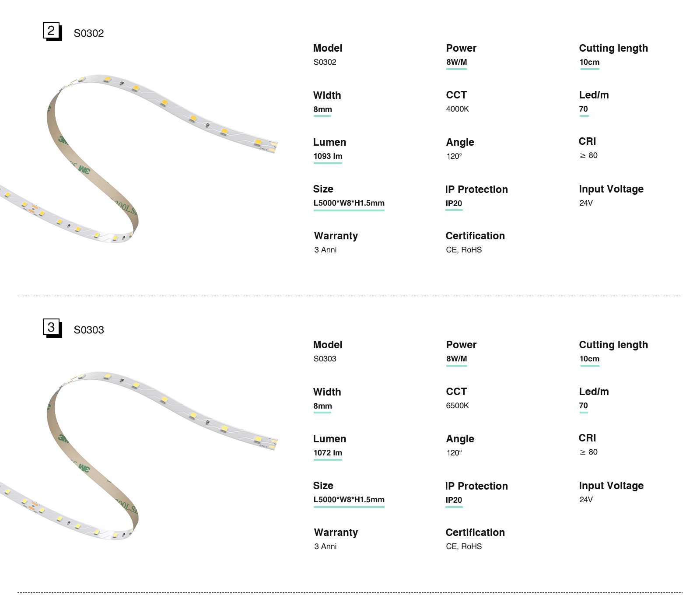Select the 1093 lm lumen value
Image resolution: width=700 pixels, height=595 pixels.
(328, 156)
